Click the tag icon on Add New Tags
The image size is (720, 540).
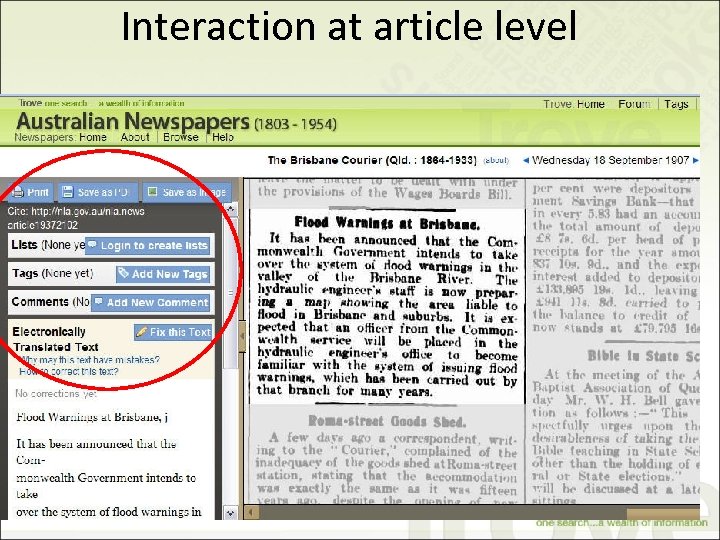pyautogui.click(x=123, y=273)
